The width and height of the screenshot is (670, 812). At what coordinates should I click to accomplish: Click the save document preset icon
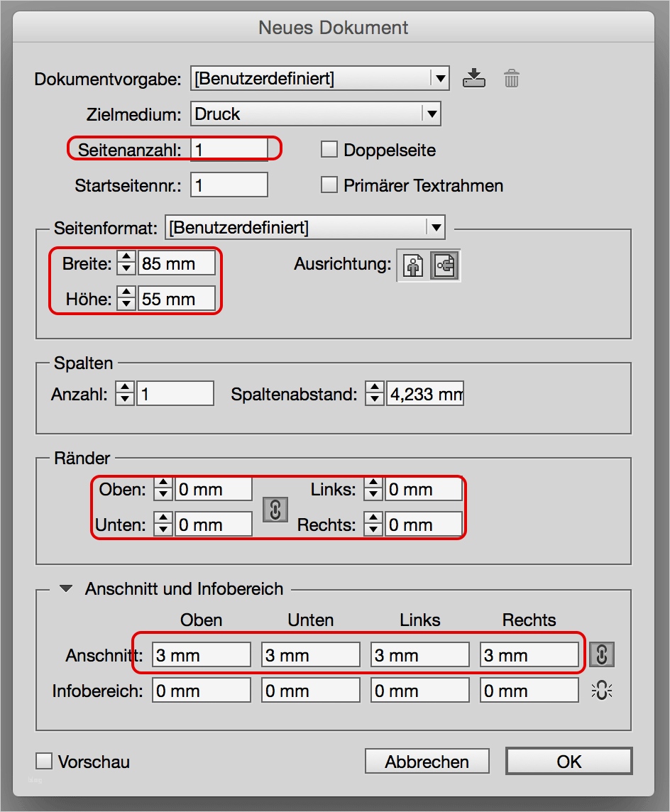(474, 78)
